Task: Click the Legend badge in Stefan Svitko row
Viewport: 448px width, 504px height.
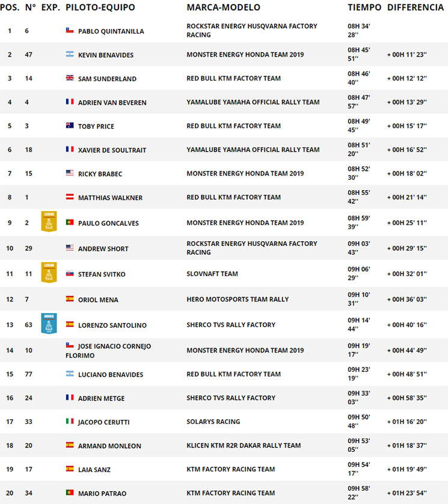Action: [49, 272]
